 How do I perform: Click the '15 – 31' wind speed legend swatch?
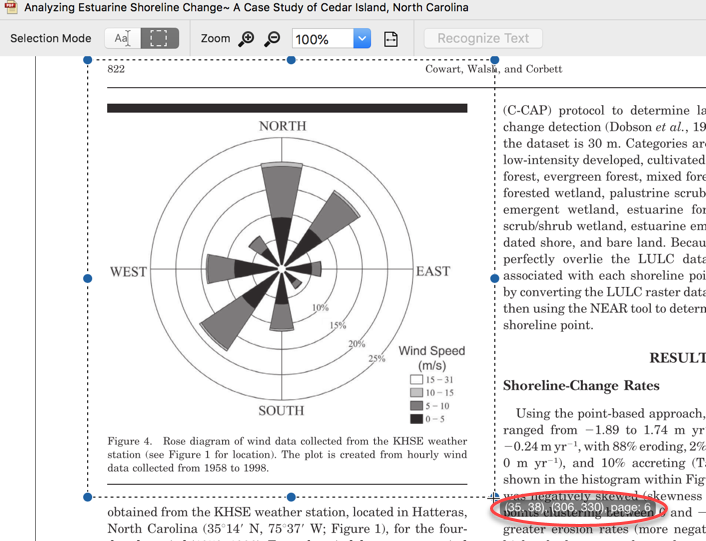(x=416, y=379)
